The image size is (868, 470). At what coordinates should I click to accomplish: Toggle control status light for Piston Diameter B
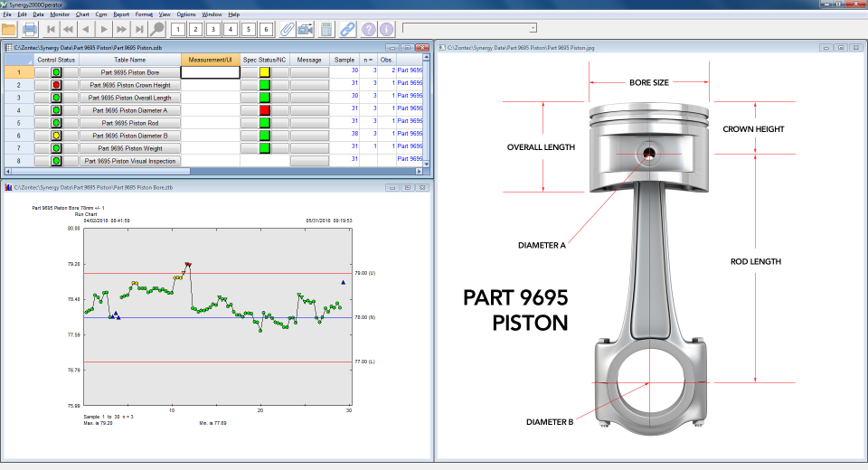point(56,135)
